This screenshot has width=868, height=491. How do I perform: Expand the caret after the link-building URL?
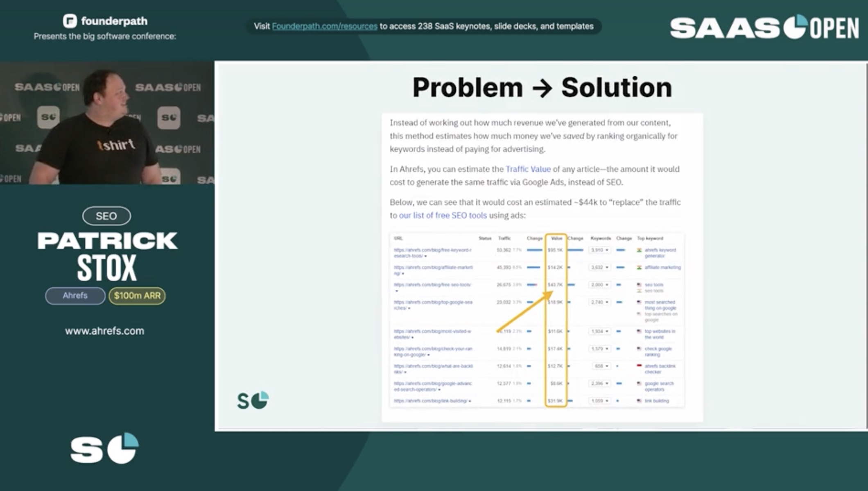pyautogui.click(x=470, y=401)
